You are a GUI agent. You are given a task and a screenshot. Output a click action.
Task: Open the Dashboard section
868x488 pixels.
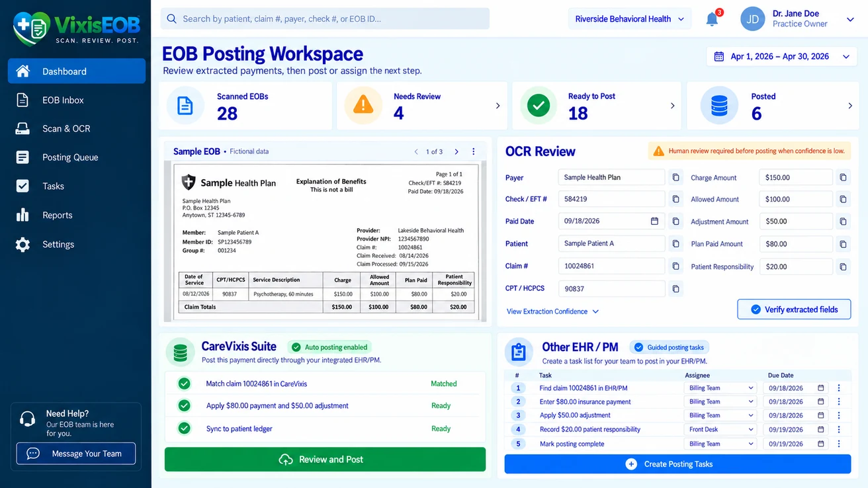pyautogui.click(x=77, y=71)
